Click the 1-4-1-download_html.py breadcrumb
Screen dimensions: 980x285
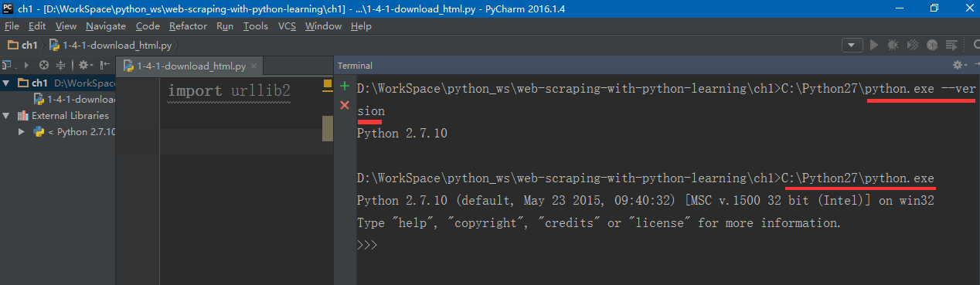tap(111, 46)
